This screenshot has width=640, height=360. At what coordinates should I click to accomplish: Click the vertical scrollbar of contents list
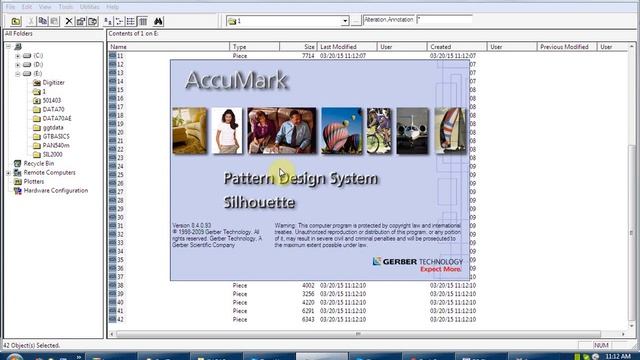click(632, 233)
